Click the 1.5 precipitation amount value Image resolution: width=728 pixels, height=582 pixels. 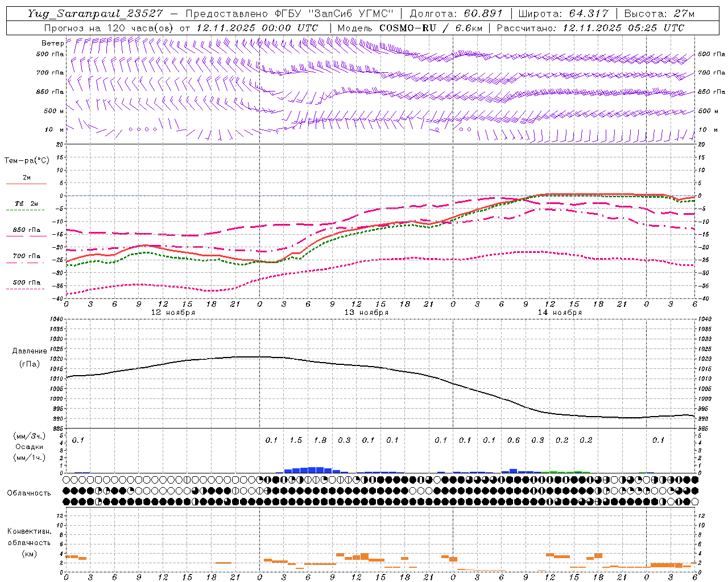point(296,440)
